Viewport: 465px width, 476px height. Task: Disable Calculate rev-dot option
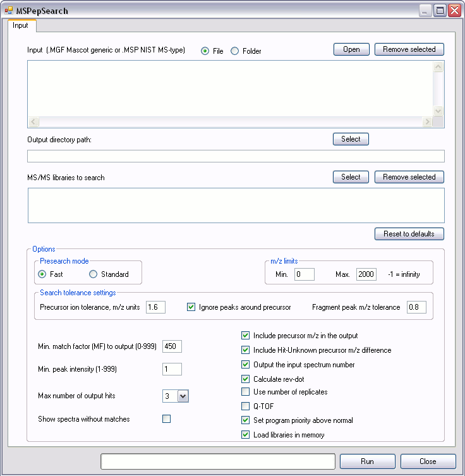tap(246, 379)
